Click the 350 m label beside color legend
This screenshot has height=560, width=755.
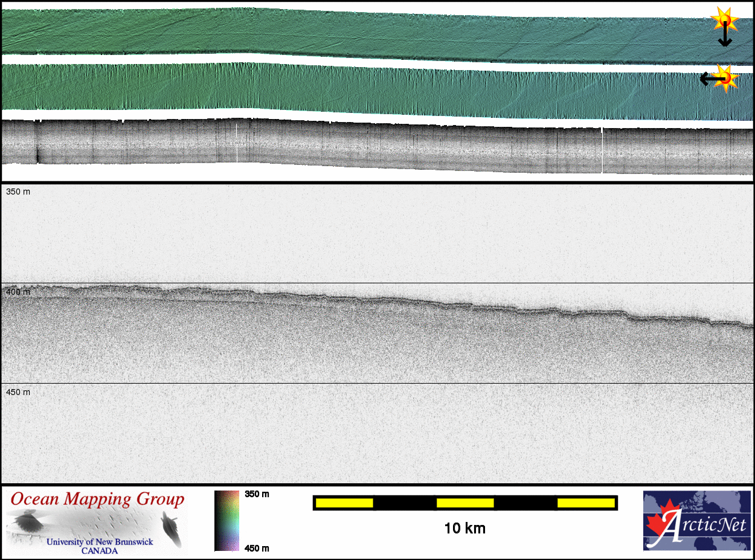257,494
